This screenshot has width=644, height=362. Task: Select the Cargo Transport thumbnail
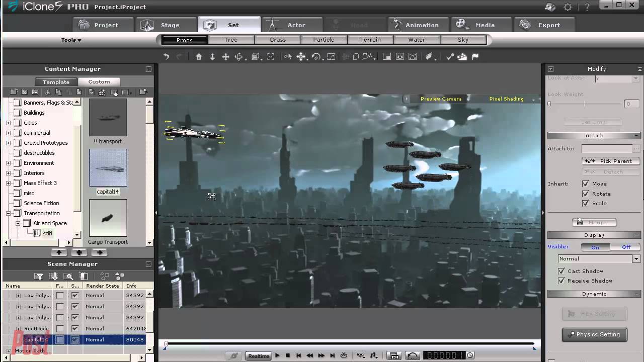point(108,218)
